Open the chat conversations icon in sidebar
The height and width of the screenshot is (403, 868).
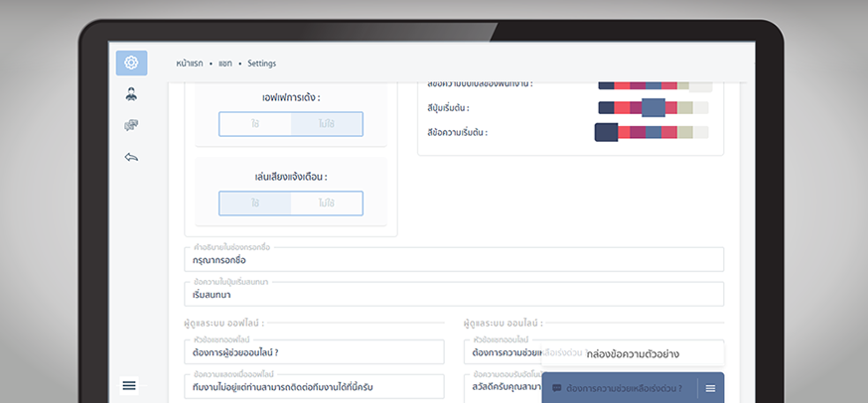pos(131,126)
